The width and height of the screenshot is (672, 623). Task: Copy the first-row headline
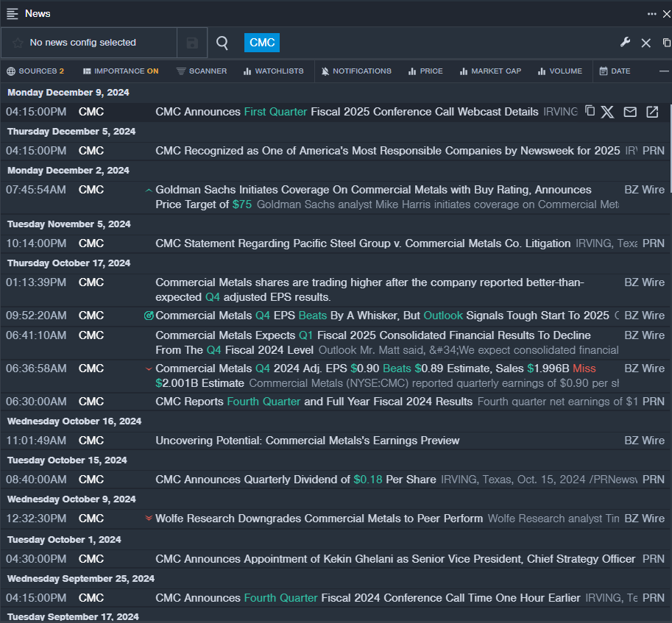pyautogui.click(x=590, y=111)
